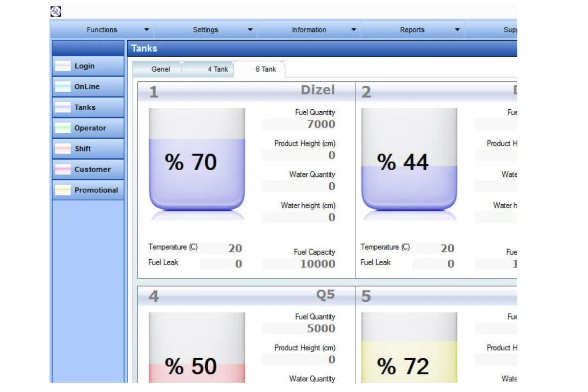Expand the Functions menu dropdown arrow

pyautogui.click(x=147, y=30)
